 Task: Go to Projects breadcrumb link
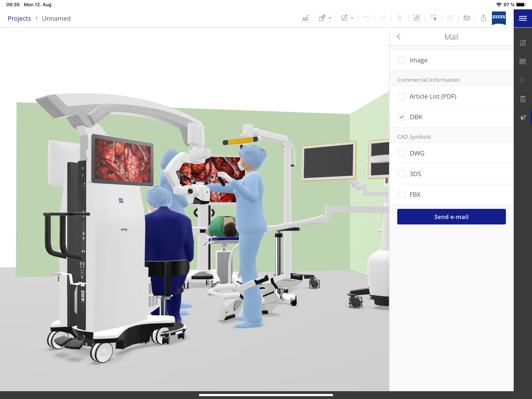tap(19, 19)
